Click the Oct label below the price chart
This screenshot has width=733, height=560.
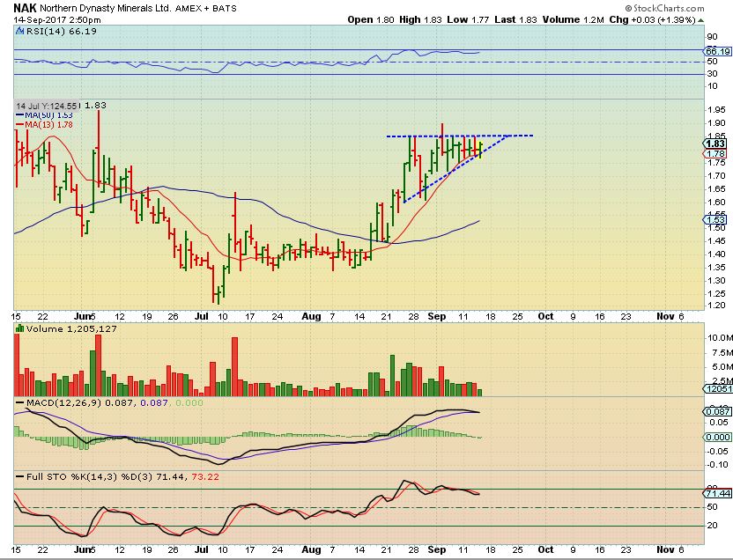545,316
